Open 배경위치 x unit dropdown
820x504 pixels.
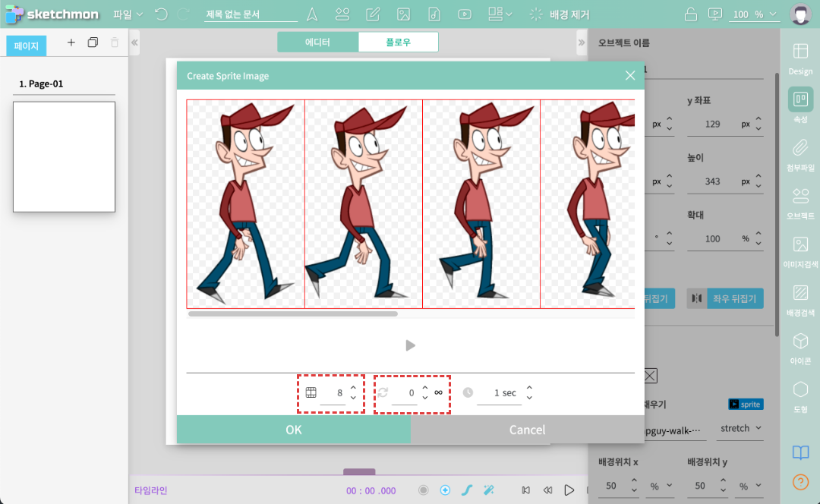(660, 486)
